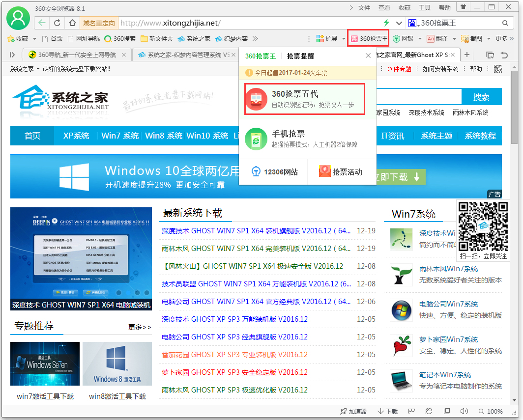Screen dimensions: 523x420
Task: Click the 收藏 star favorites button
Action: (18, 39)
